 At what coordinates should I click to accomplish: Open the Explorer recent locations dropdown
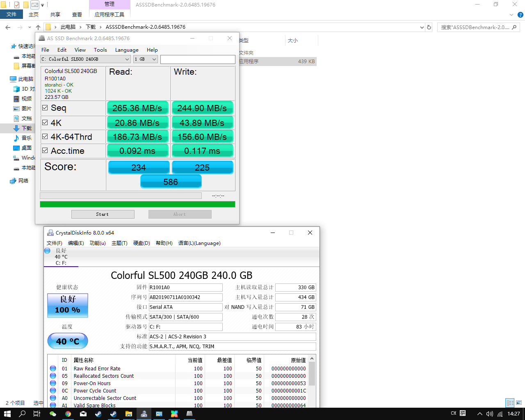tap(30, 27)
